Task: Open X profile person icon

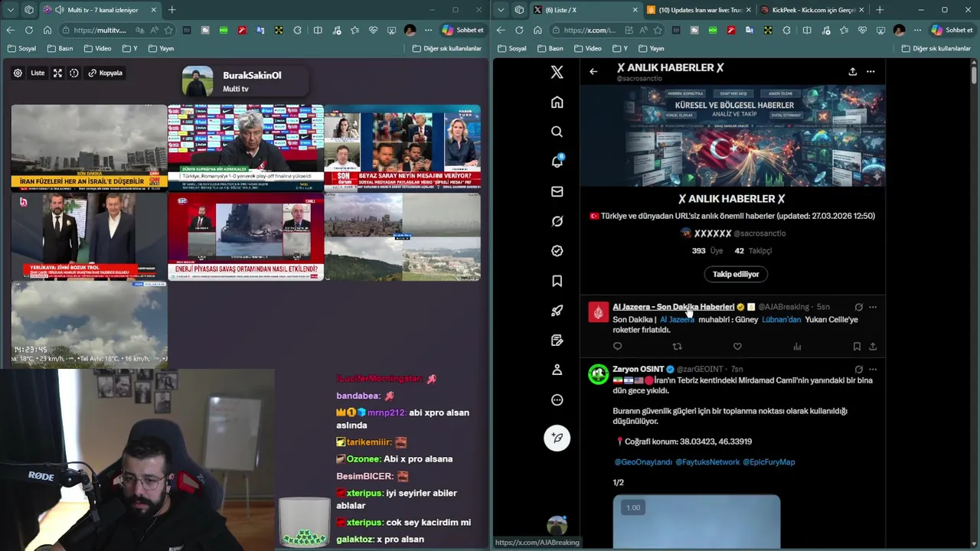Action: 557,370
